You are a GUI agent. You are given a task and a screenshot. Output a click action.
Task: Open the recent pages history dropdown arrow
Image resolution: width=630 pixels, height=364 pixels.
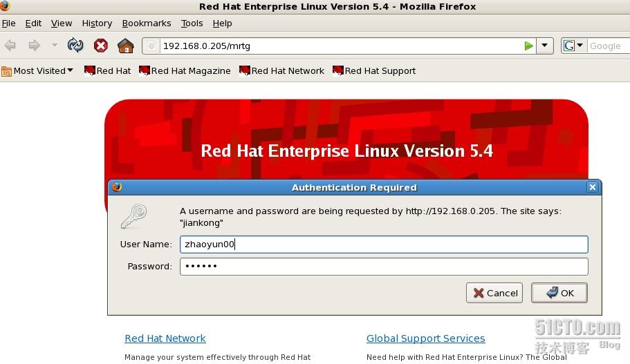55,46
